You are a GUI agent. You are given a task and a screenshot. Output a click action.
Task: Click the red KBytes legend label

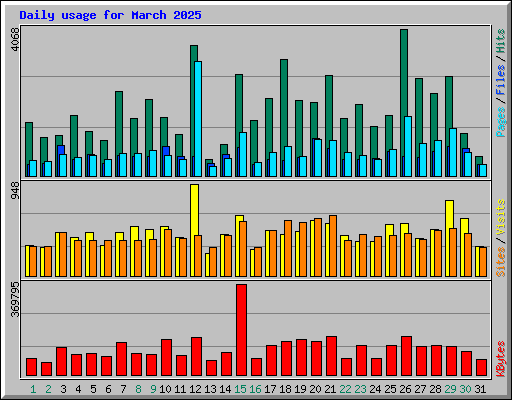coord(501,359)
